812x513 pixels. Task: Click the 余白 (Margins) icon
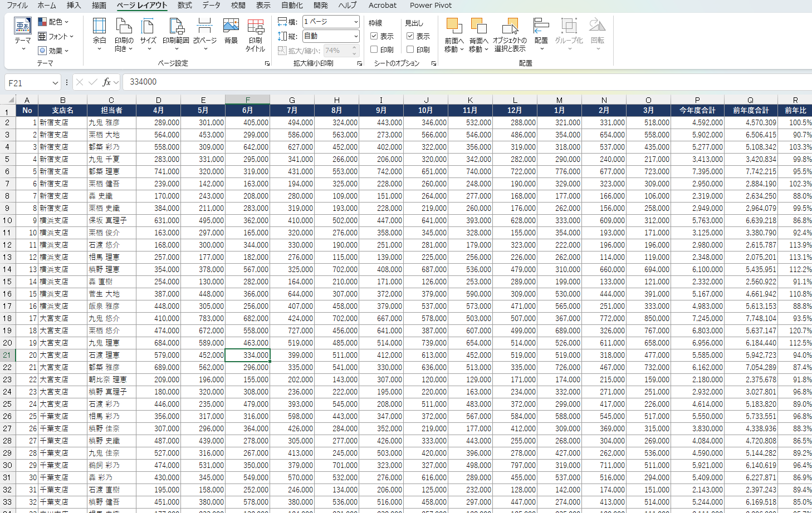click(x=99, y=34)
